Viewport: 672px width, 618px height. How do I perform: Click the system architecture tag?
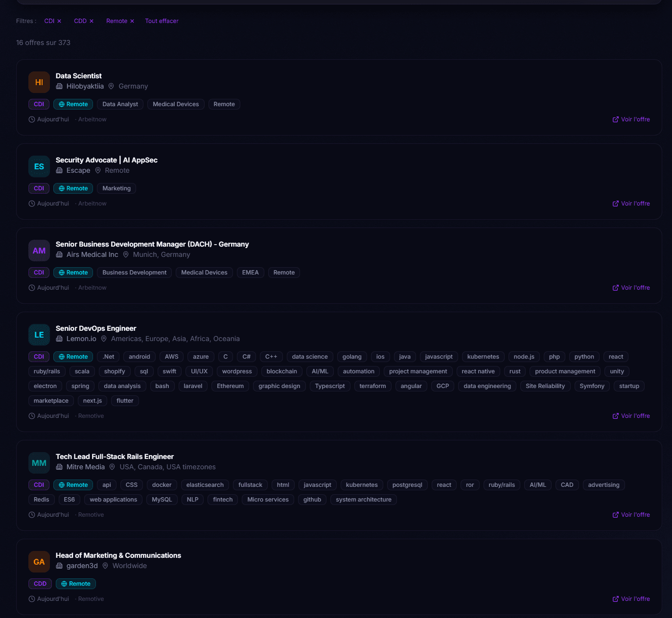364,500
